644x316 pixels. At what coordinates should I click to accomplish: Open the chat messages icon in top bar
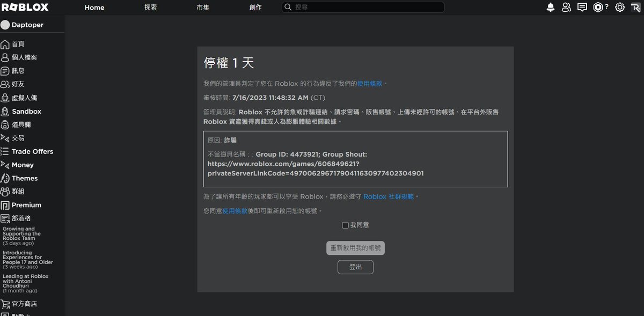point(582,7)
